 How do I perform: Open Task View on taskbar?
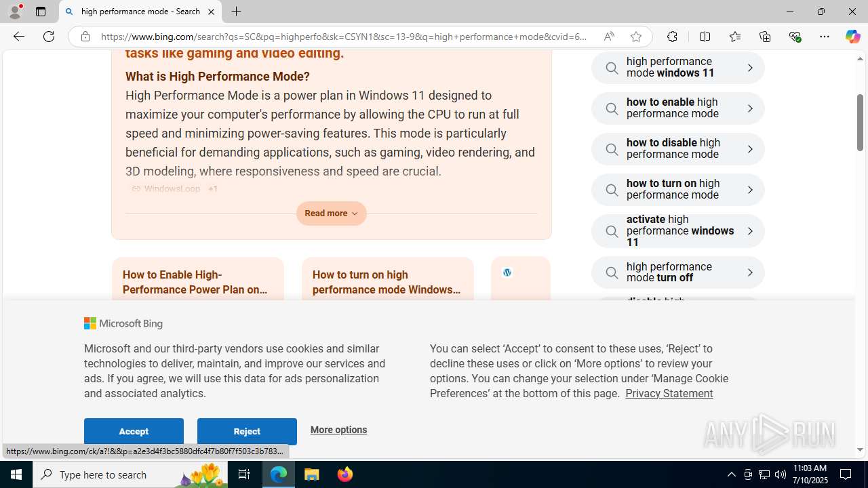click(244, 474)
